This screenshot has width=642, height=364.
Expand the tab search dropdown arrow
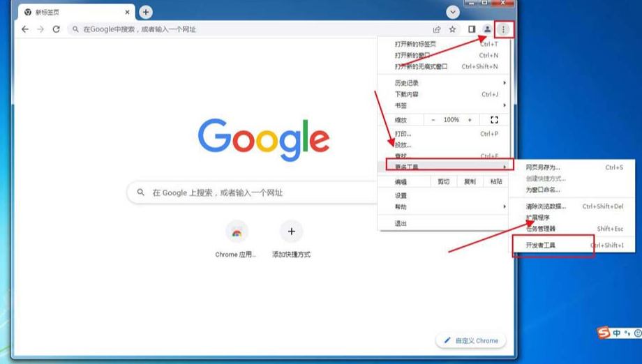click(452, 13)
